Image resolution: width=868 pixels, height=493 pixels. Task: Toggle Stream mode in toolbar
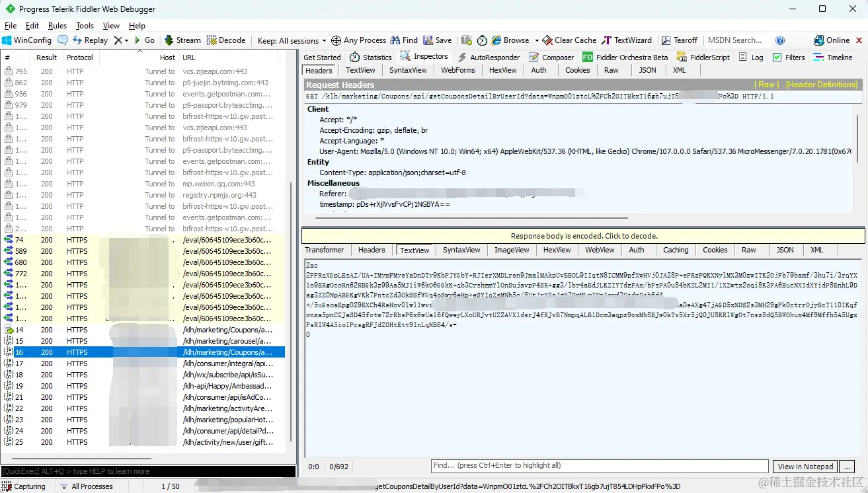pos(182,40)
